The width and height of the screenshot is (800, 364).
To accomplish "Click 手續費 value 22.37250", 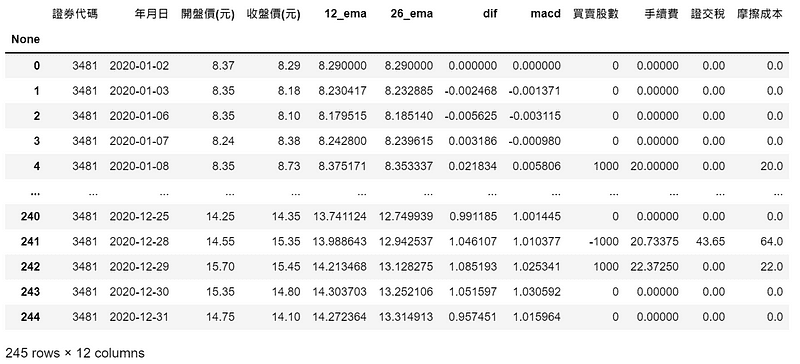I will coord(655,266).
